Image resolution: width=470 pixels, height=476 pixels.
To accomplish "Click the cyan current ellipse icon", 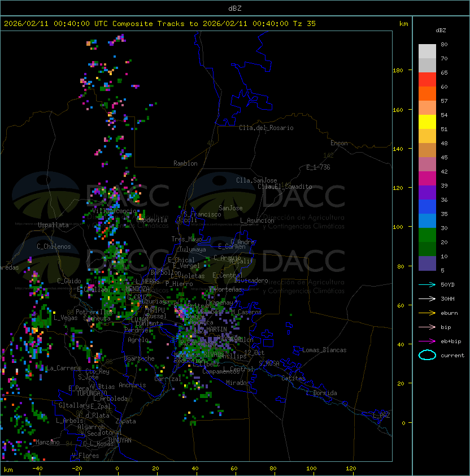I will coord(427,355).
